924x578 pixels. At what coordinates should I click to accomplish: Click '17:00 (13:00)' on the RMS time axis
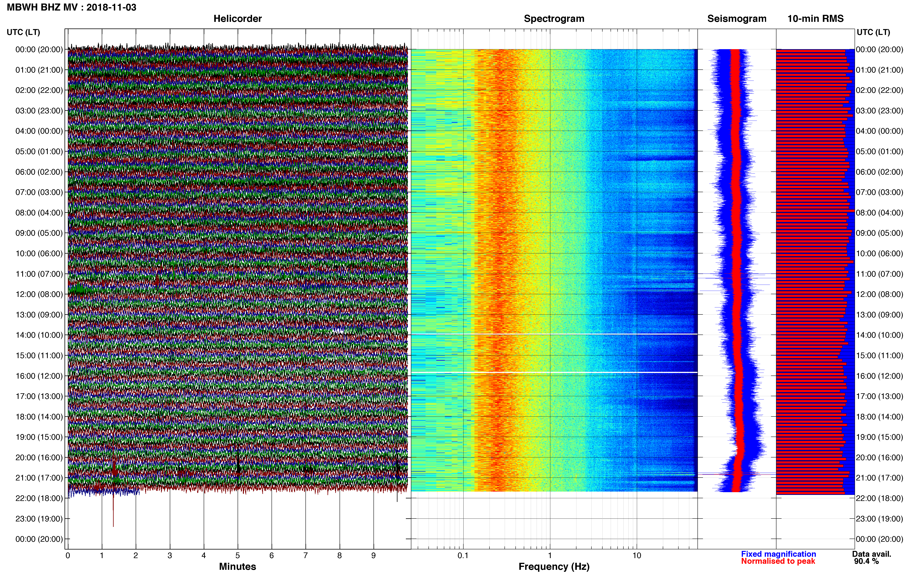(879, 396)
